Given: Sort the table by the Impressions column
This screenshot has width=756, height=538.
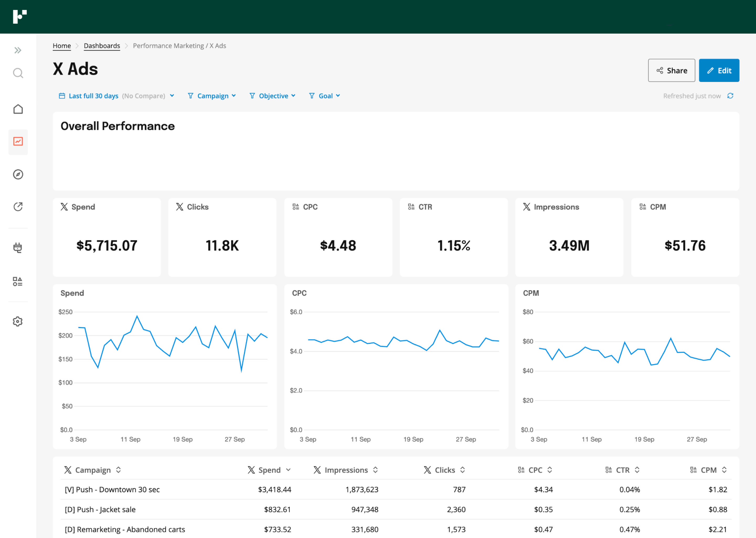Looking at the screenshot, I should click(346, 470).
